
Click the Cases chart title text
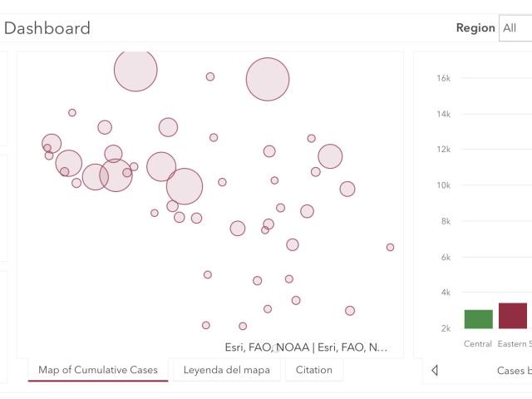coord(515,371)
